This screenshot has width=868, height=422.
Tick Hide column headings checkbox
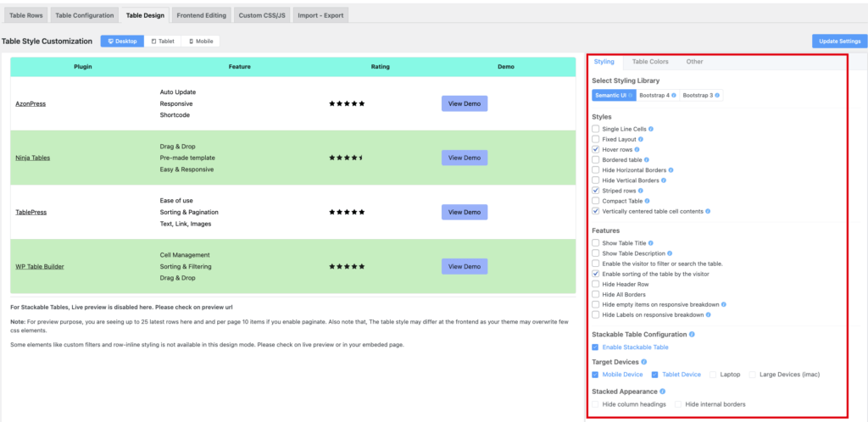[x=596, y=404]
